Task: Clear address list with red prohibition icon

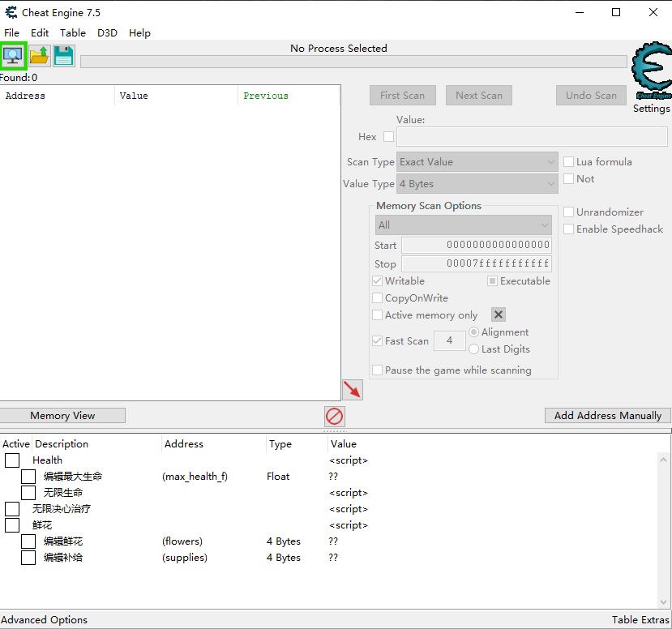Action: click(334, 416)
